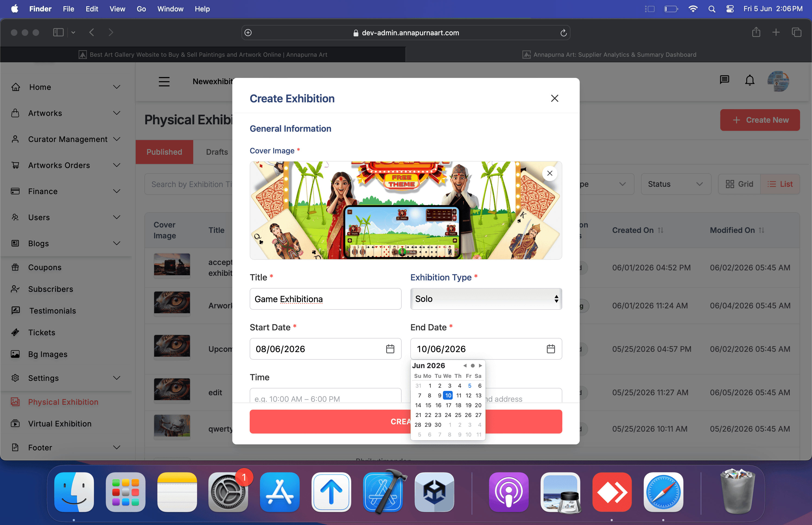Open the notifications bell icon
Viewport: 812px width, 525px height.
click(750, 80)
